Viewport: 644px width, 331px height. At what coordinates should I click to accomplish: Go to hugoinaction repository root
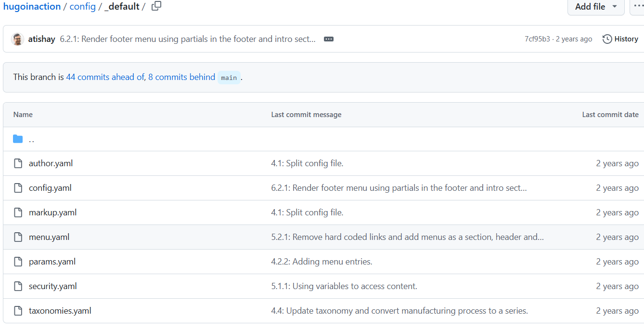[x=32, y=7]
